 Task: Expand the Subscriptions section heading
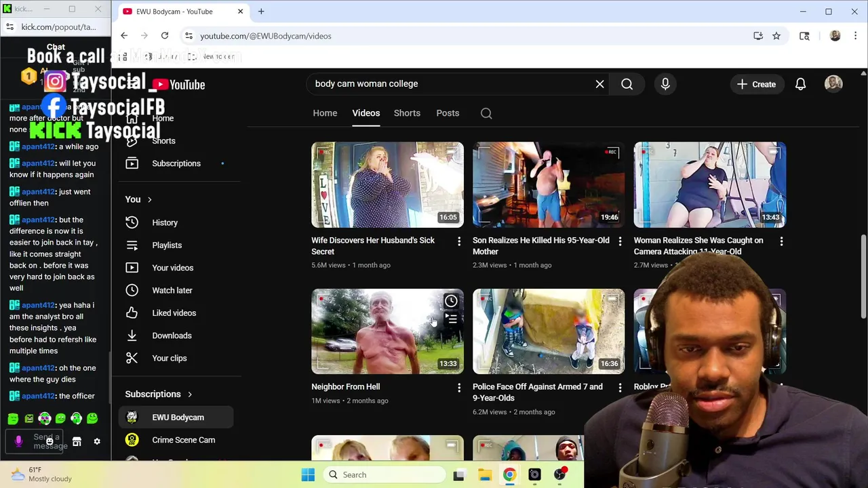[x=159, y=394]
